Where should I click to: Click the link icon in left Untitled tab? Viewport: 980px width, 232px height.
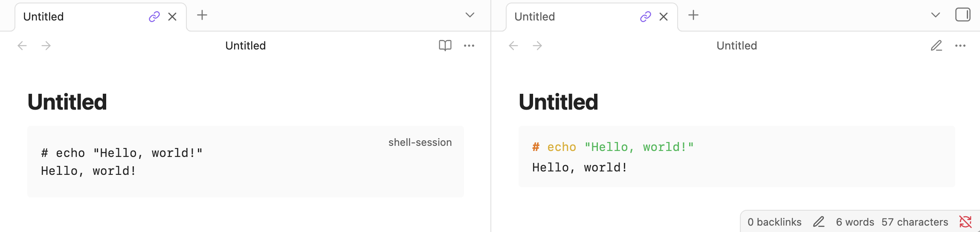pos(154,17)
